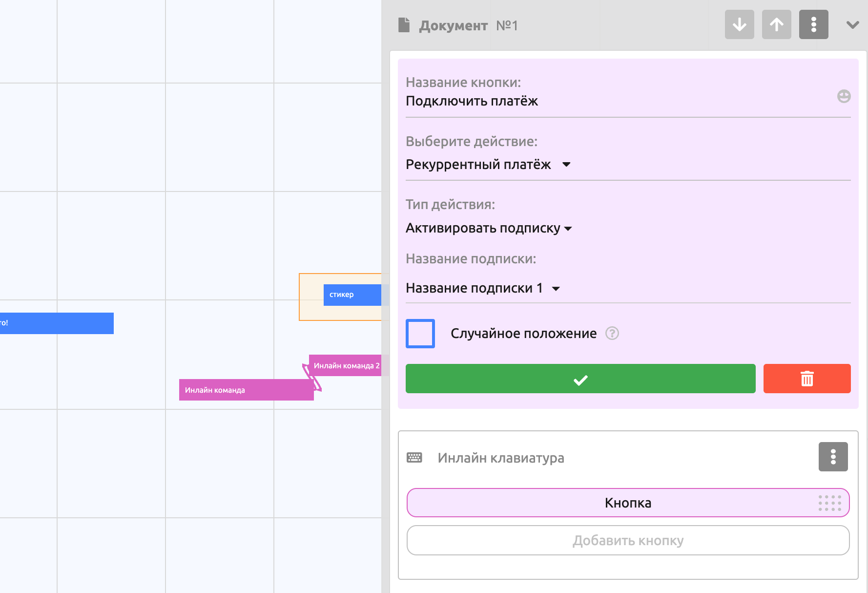868x593 pixels.
Task: Confirm button settings with green checkmark
Action: (580, 379)
